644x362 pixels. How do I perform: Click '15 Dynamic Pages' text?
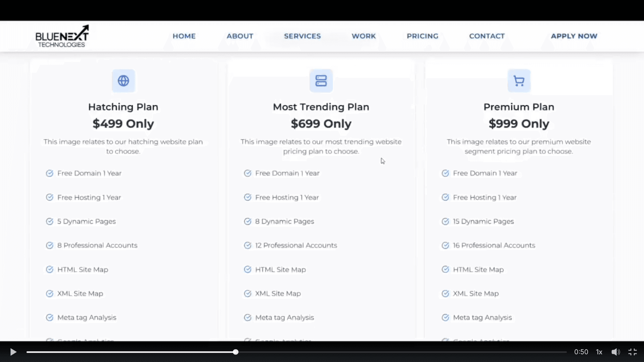point(483,222)
